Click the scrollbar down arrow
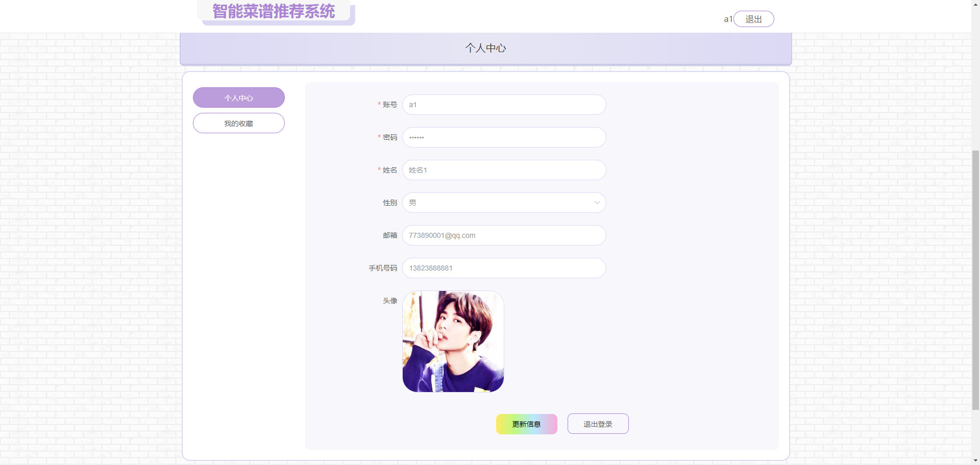The width and height of the screenshot is (980, 465). click(x=975, y=461)
